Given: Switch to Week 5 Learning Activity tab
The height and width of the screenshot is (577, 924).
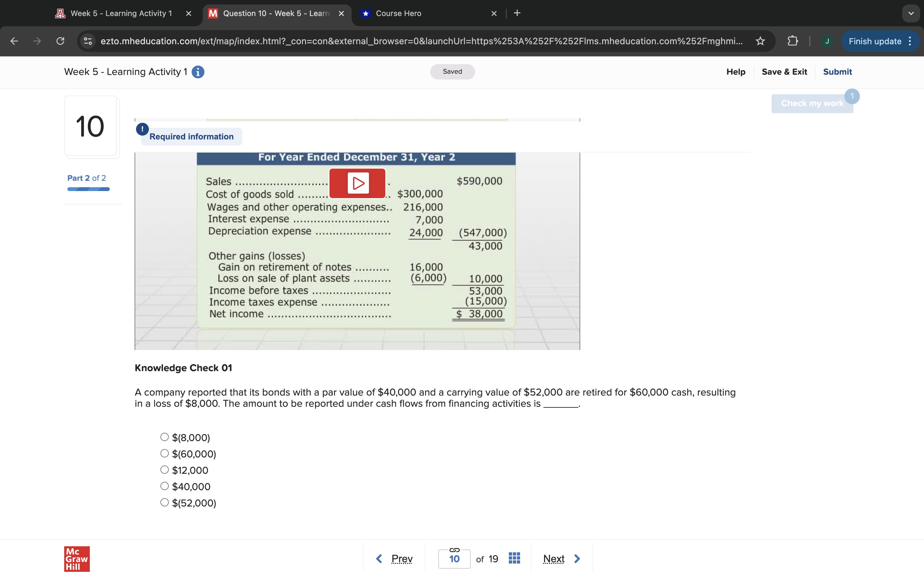Looking at the screenshot, I should pos(121,13).
